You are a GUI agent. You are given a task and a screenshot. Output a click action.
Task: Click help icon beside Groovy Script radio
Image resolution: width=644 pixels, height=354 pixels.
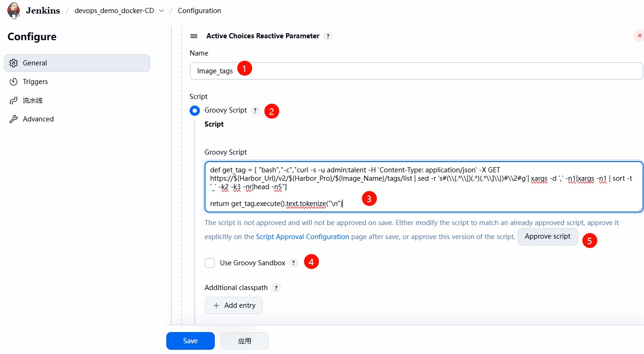[x=255, y=111]
